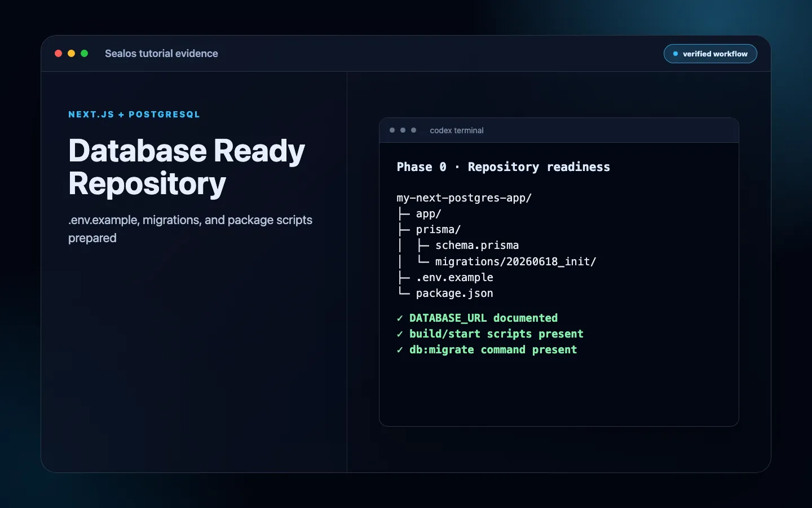
Task: Click the 'DATABASE_URL documented' check line
Action: [x=477, y=318]
